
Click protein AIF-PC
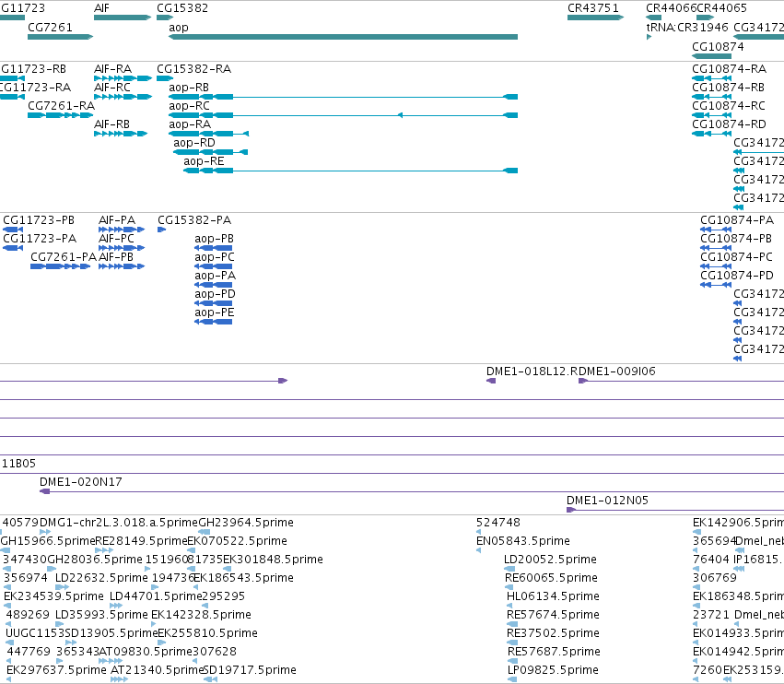tap(122, 248)
